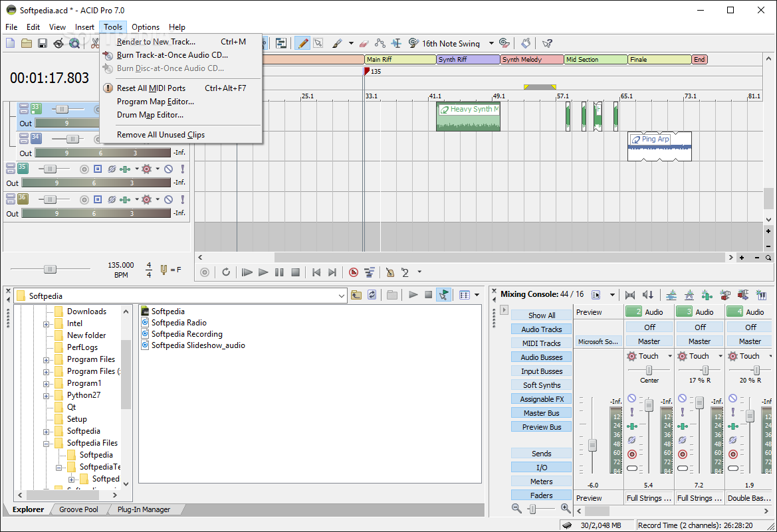Click the What's This help icon

pyautogui.click(x=547, y=43)
